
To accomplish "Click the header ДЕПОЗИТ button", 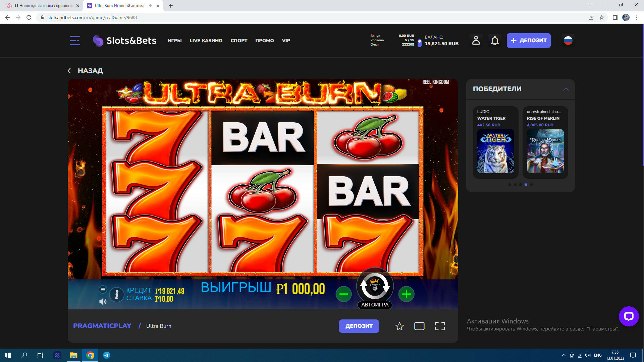I will point(528,41).
